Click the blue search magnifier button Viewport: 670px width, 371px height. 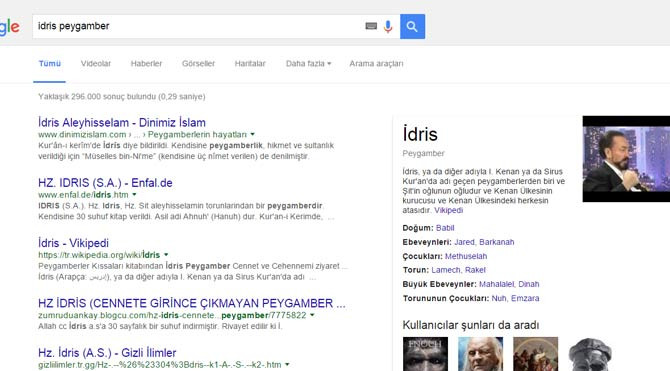[x=412, y=26]
